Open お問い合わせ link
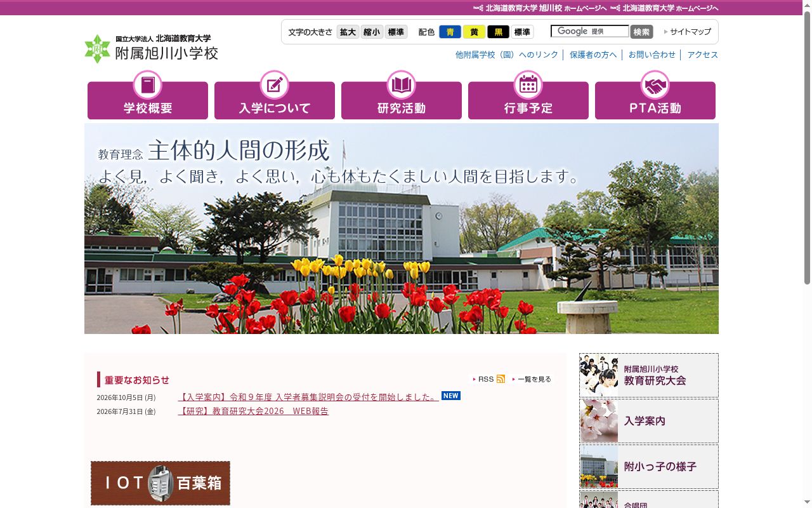Viewport: 812px width, 508px height. 652,55
